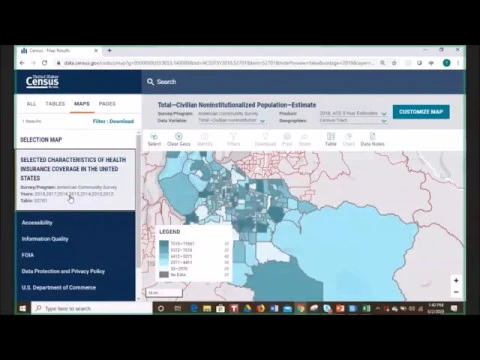Click the darkest legend color swatch
The width and height of the screenshot is (480, 360).
point(164,244)
